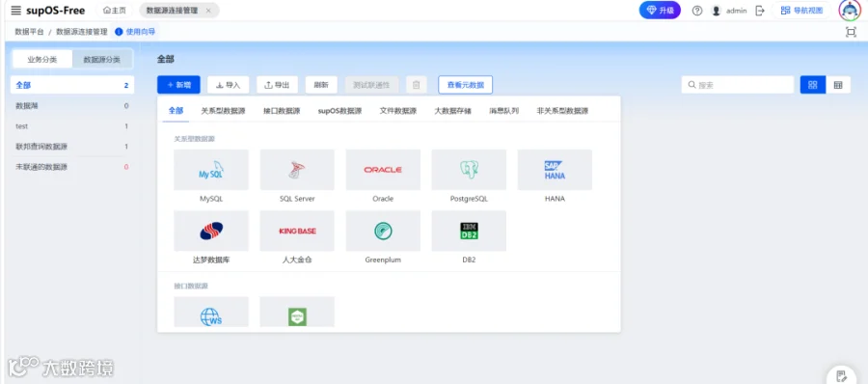The width and height of the screenshot is (868, 384).
Task: Choose the SAP HANA data source
Action: coord(555,170)
